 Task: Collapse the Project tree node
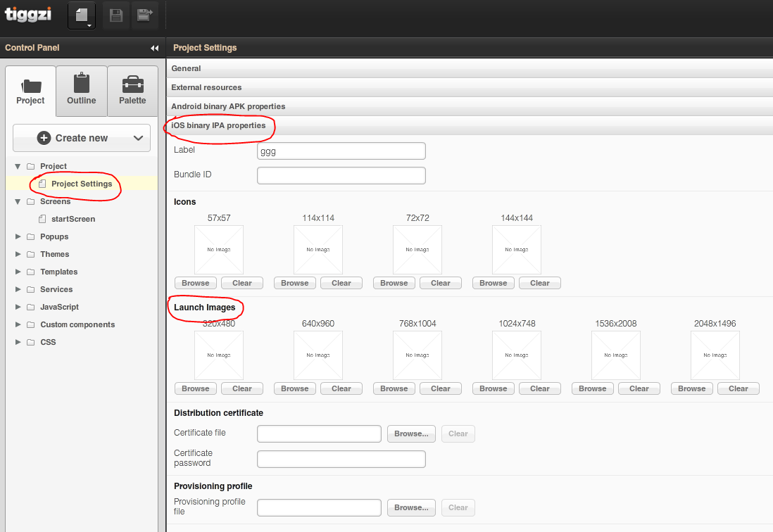click(x=18, y=166)
